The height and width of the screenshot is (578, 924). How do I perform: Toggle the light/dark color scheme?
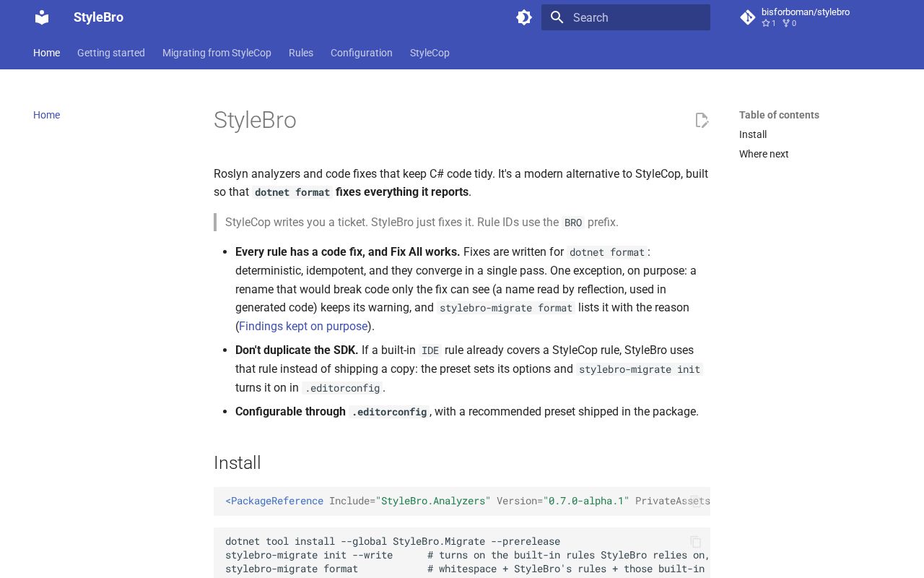524,17
